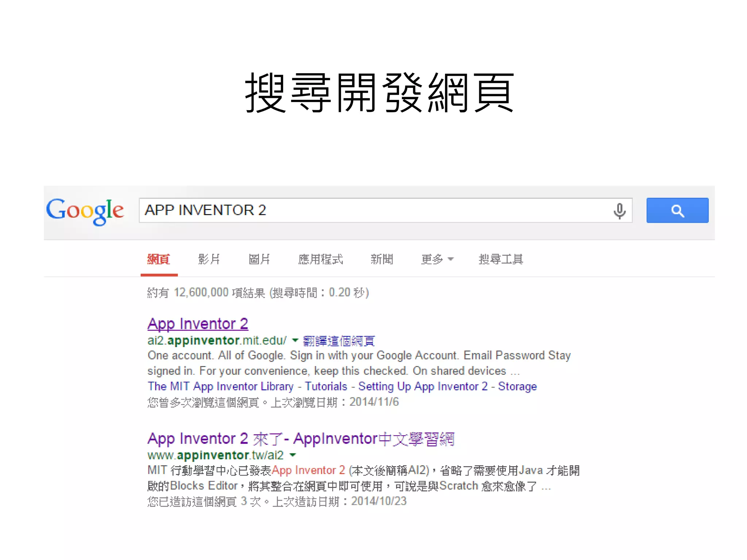Switch to the 圖片 tab
This screenshot has width=747, height=560.
(259, 259)
